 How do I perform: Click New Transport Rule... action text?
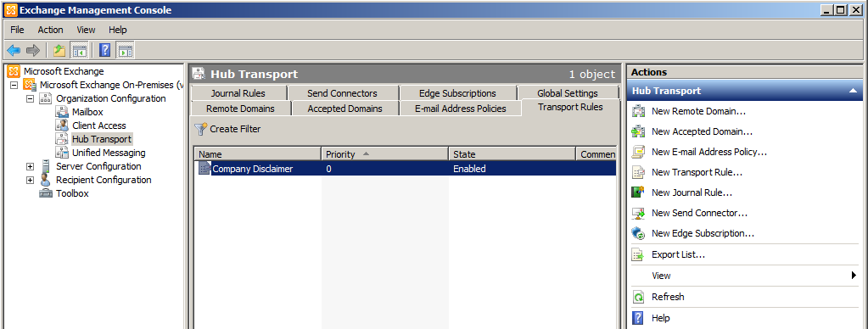click(697, 172)
